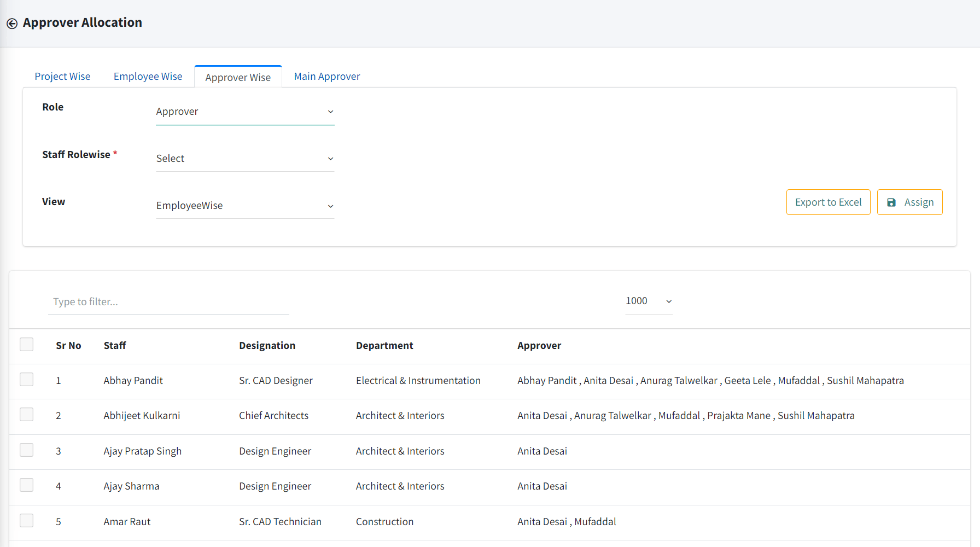Click Sr. CAD Technician designation cell
This screenshot has height=547, width=980.
point(280,522)
